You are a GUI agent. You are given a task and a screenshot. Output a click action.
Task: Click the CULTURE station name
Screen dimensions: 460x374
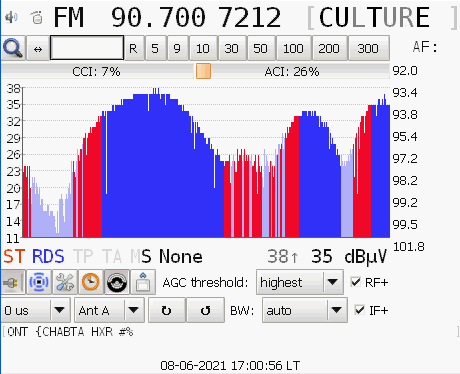click(374, 17)
